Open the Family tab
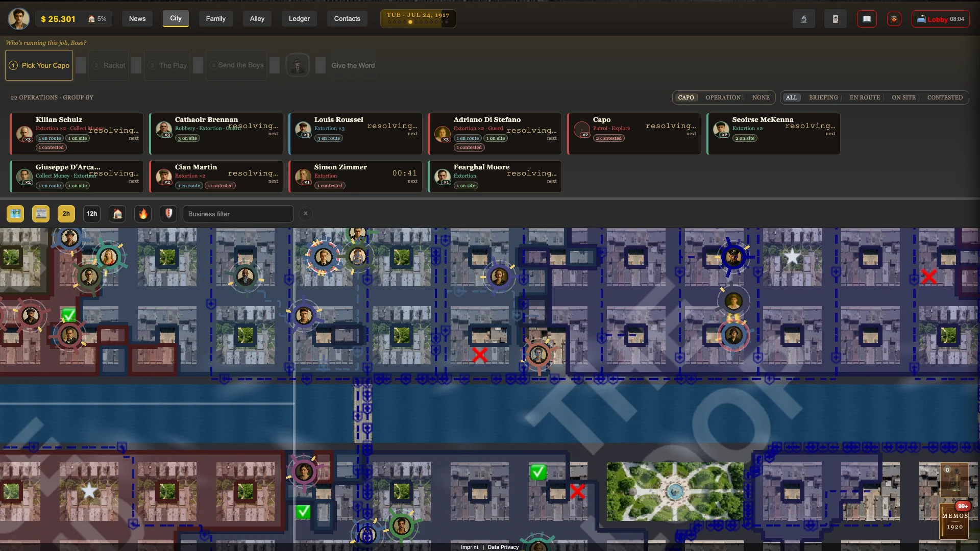Viewport: 980px width, 551px height. (x=215, y=19)
